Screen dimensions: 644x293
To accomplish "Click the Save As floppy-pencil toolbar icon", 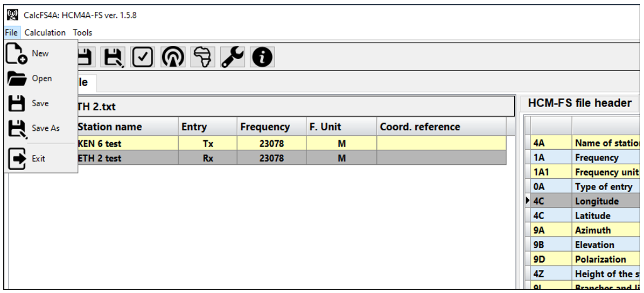I will [113, 57].
